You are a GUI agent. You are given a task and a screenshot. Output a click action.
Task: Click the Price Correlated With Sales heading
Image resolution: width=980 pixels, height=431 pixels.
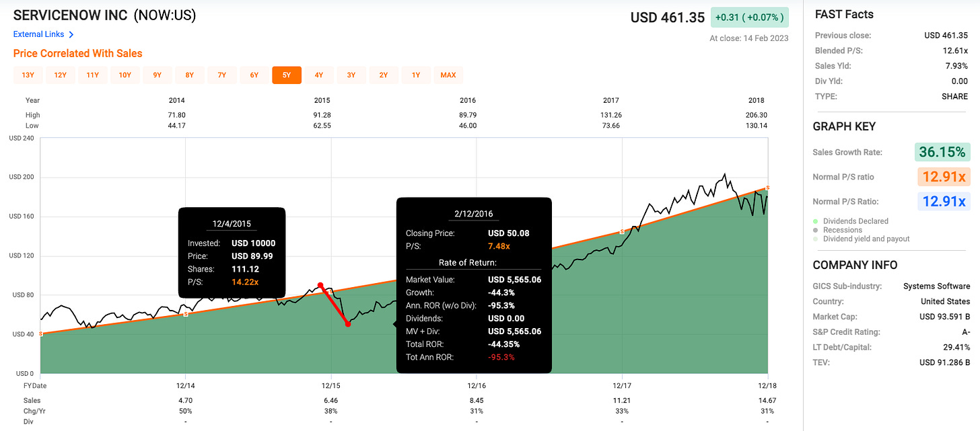tap(78, 53)
